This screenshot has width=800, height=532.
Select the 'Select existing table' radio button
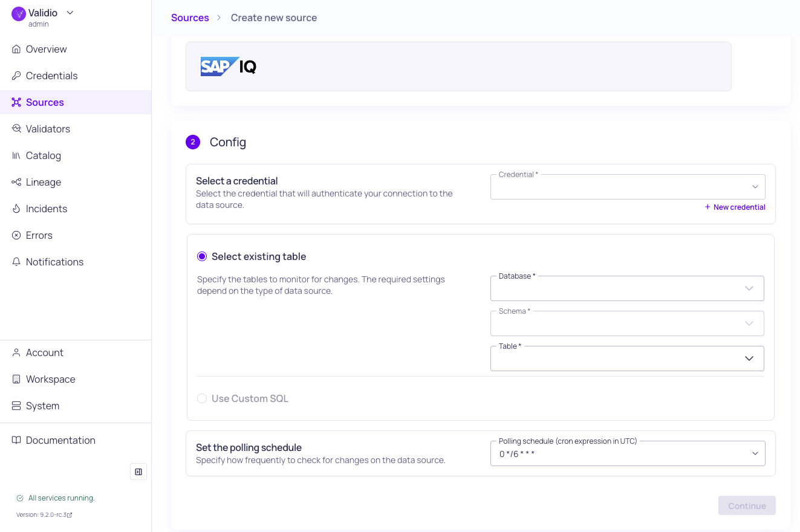coord(202,256)
